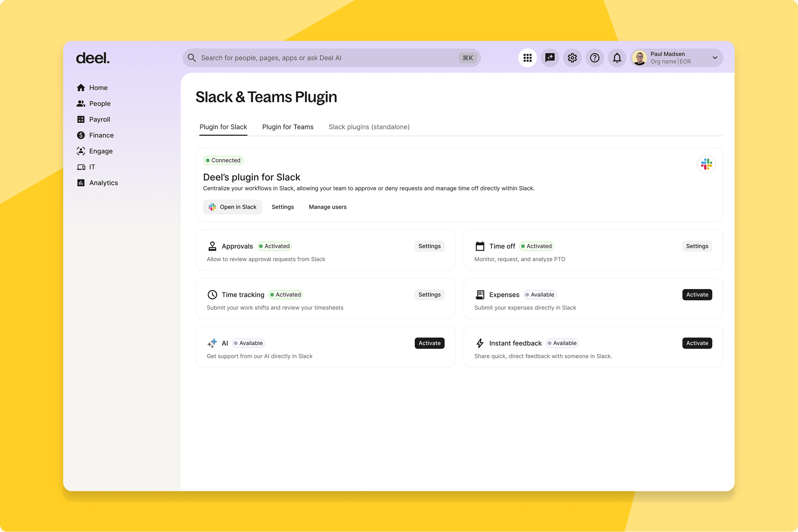This screenshot has height=532, width=798.
Task: Activate Instant feedback
Action: click(697, 343)
